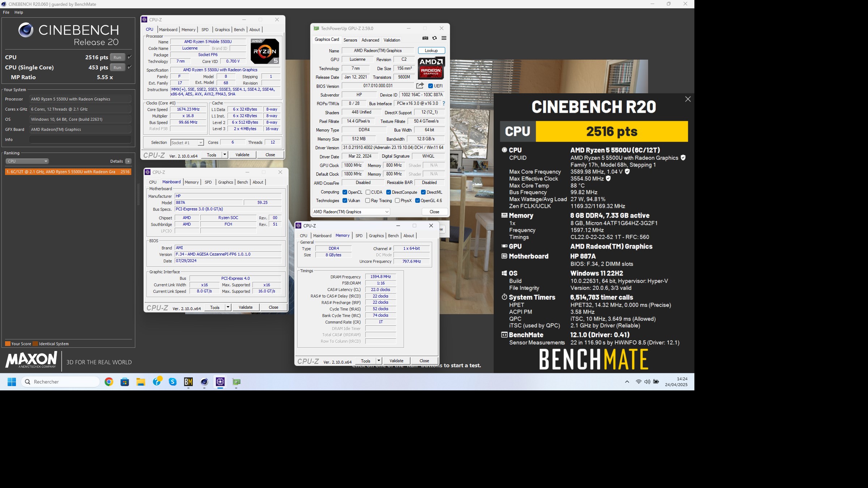Click the Ryzen 5 logo in CPU-Z

pyautogui.click(x=265, y=51)
